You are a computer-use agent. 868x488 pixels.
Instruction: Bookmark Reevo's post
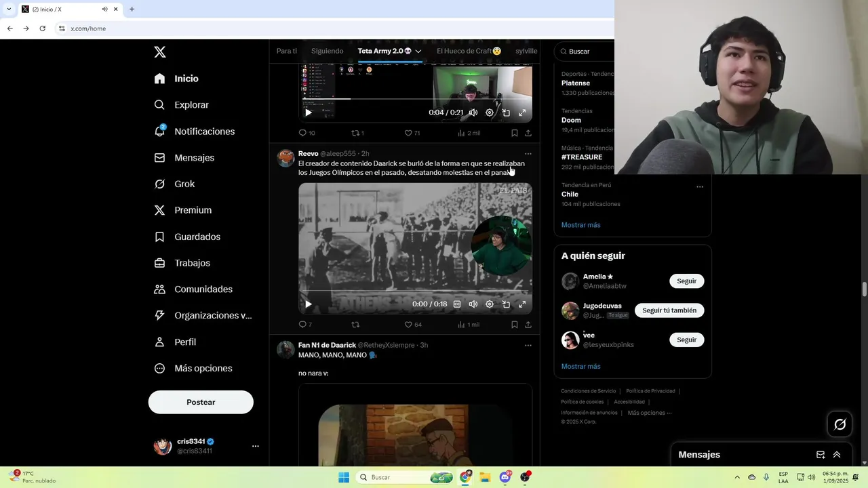pos(515,325)
